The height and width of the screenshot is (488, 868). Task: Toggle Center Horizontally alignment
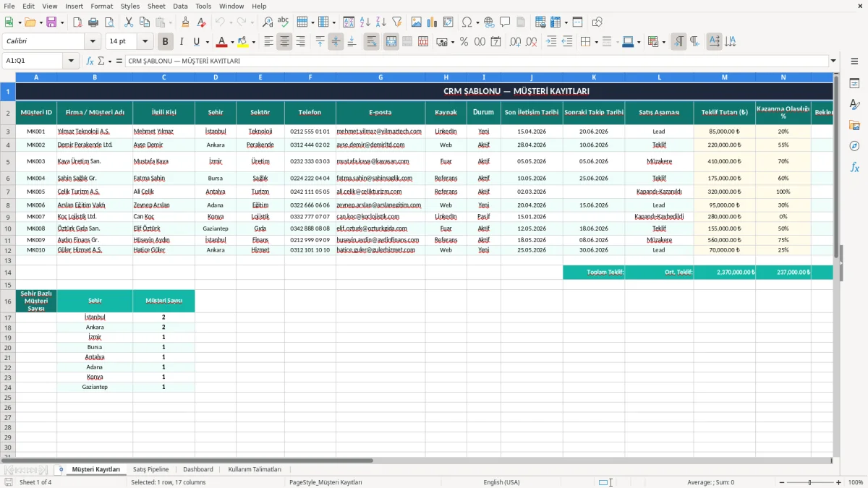(284, 42)
